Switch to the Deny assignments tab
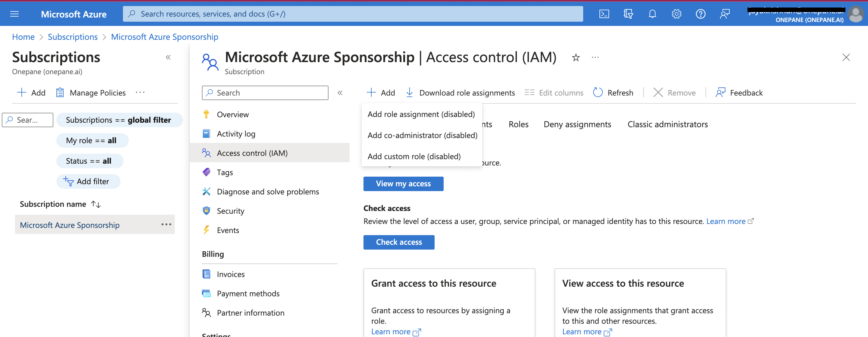Image resolution: width=868 pixels, height=337 pixels. coord(577,124)
